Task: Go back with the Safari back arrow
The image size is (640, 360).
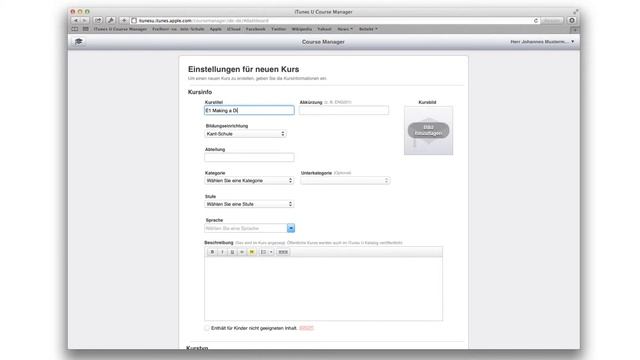Action: tap(76, 20)
